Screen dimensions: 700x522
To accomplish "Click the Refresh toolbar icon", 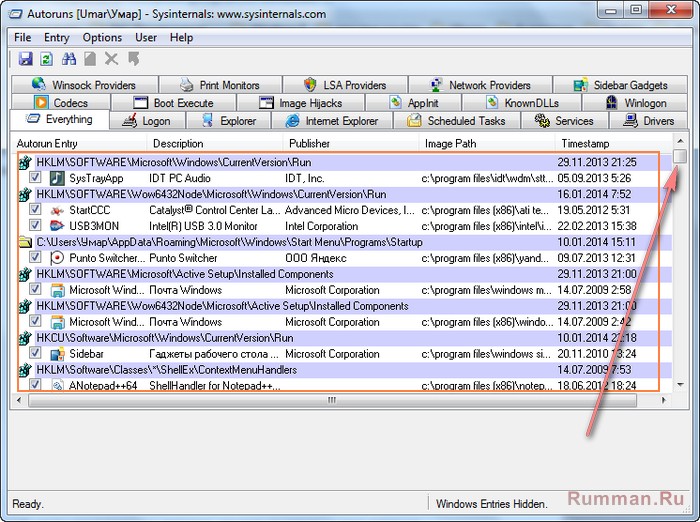I will point(46,59).
